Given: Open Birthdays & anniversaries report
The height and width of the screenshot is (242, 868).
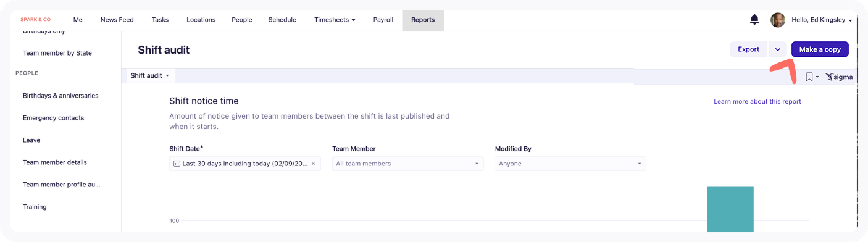Looking at the screenshot, I should click(x=61, y=96).
